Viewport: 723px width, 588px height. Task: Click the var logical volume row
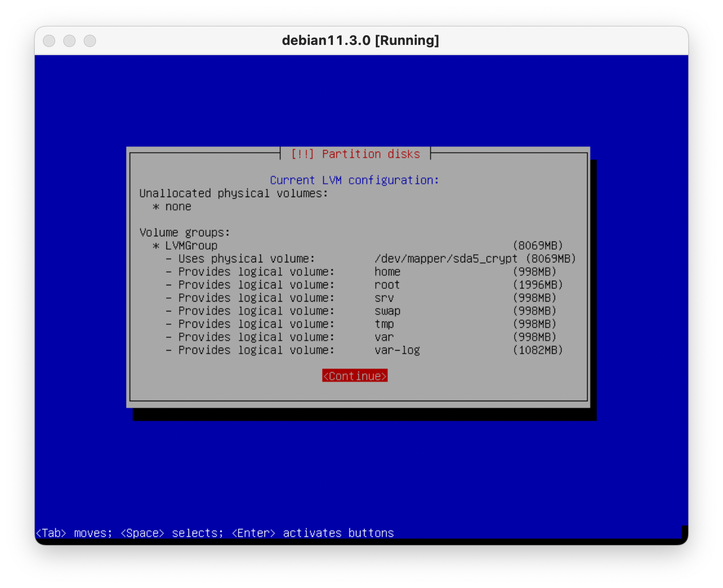click(x=384, y=337)
